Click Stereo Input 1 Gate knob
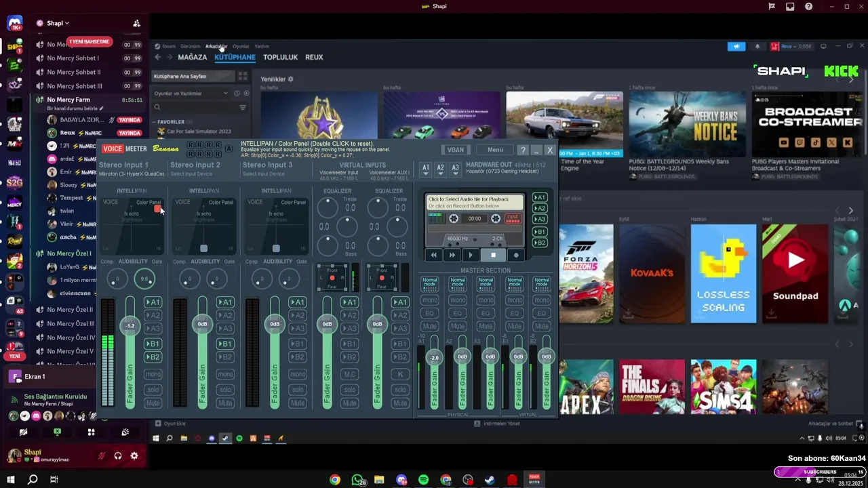 point(144,279)
